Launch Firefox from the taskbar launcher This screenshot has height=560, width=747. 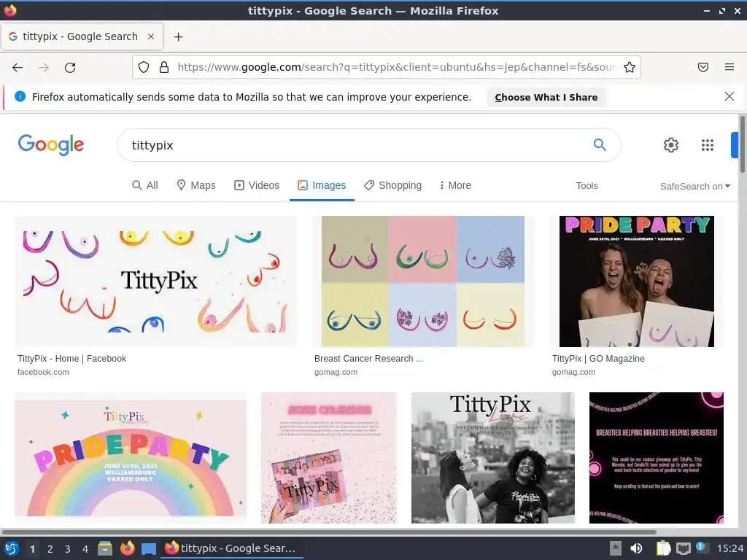tap(127, 548)
